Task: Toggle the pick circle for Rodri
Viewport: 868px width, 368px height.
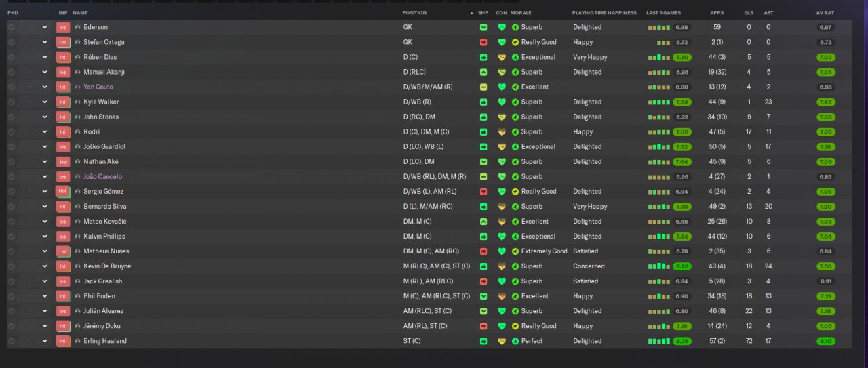Action: [12, 131]
